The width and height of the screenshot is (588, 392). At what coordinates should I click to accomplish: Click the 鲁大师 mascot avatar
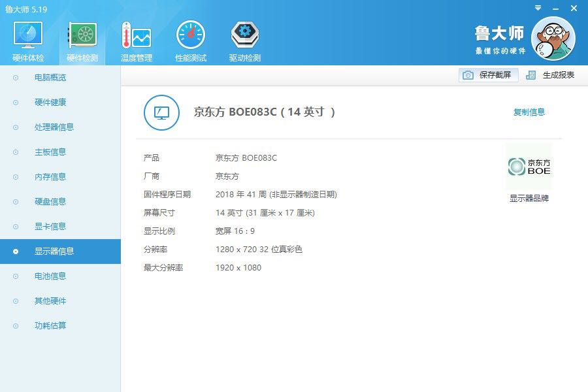[x=553, y=39]
